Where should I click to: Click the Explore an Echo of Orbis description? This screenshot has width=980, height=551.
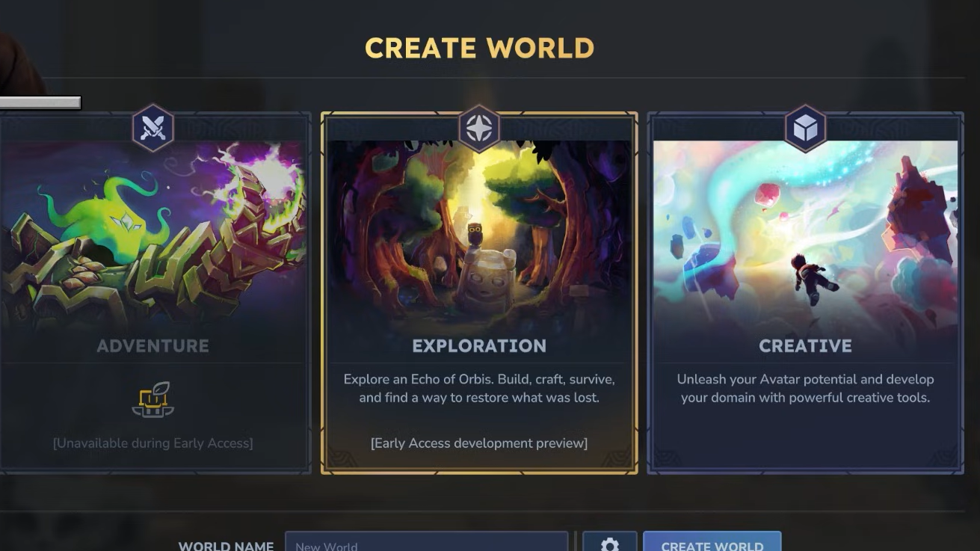(479, 389)
